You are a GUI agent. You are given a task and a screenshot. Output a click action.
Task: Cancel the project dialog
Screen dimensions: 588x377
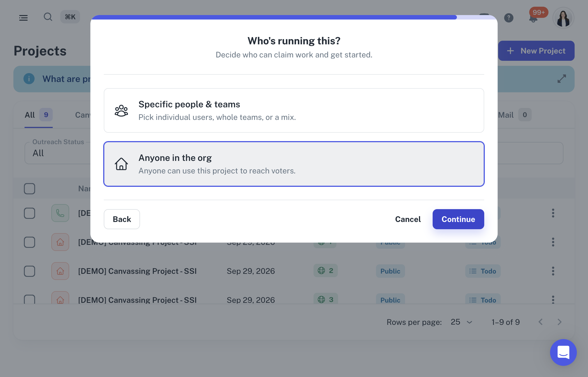click(408, 219)
